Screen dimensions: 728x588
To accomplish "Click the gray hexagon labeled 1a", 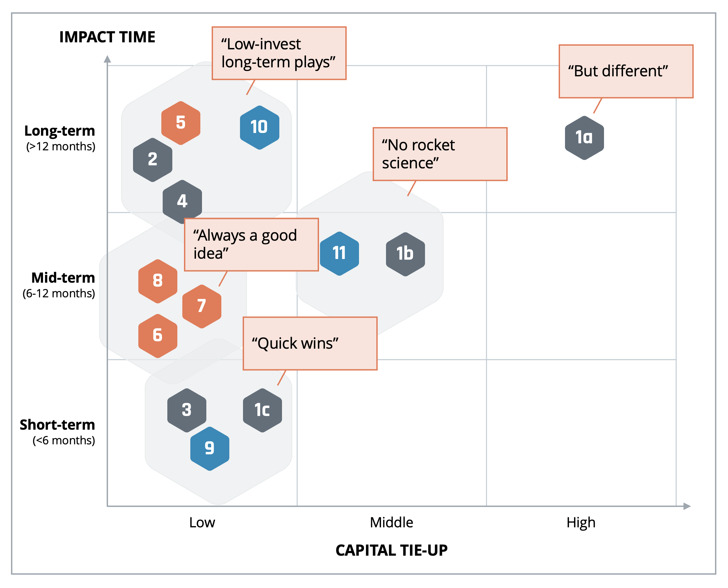I will pos(585,138).
